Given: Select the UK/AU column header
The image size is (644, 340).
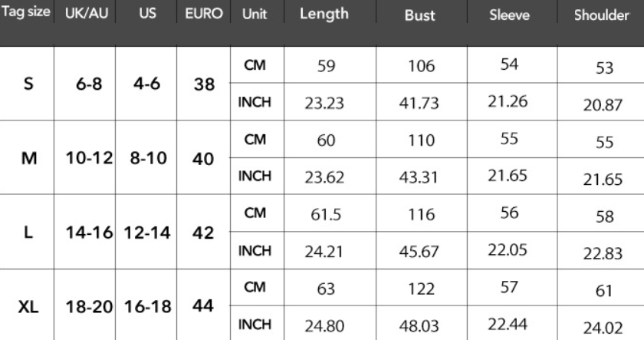Looking at the screenshot, I should 86,14.
